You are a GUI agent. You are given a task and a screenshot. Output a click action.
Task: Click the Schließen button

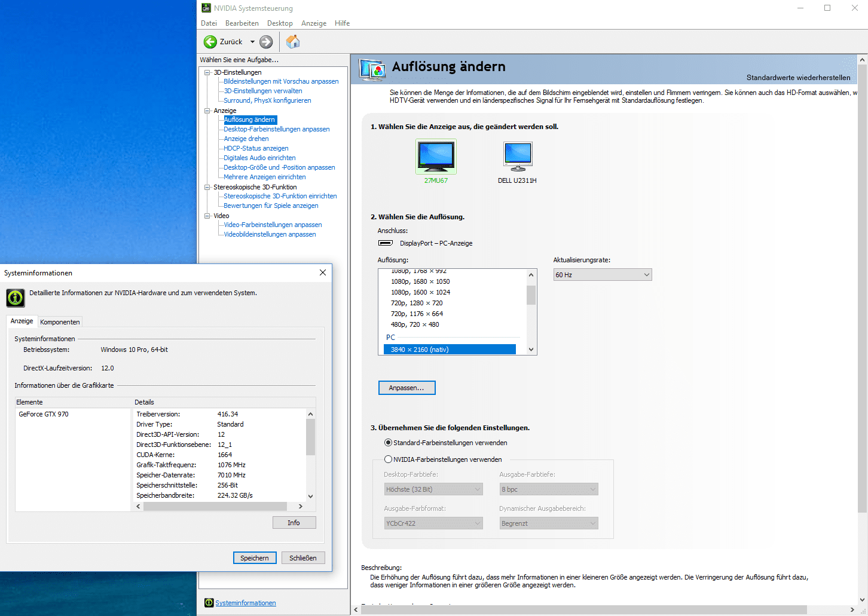pyautogui.click(x=303, y=558)
